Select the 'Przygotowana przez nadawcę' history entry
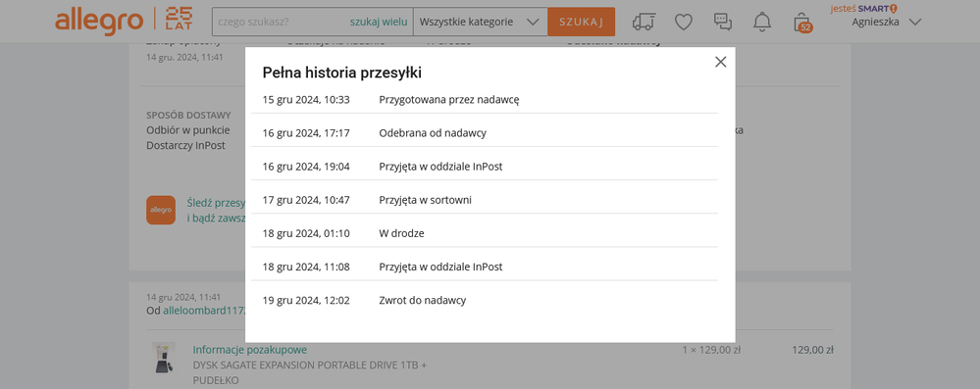This screenshot has width=980, height=389. pos(448,99)
